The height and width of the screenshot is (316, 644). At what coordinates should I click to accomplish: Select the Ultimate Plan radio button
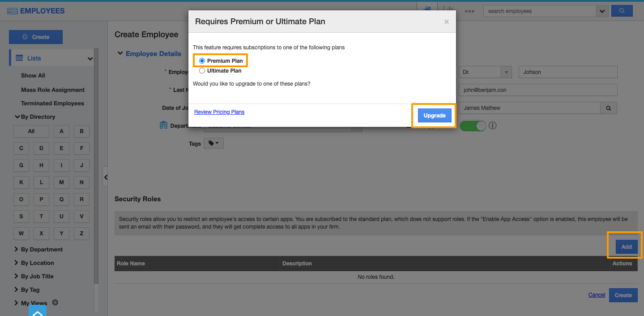pos(202,71)
